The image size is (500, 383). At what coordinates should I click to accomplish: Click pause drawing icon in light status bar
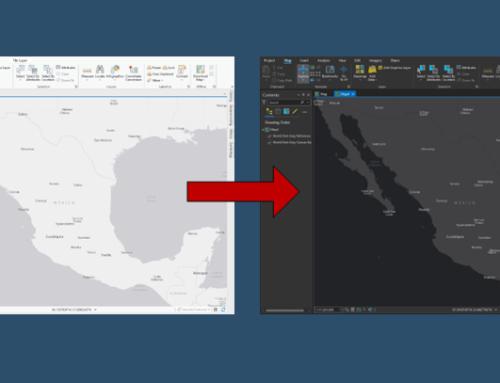(x=216, y=310)
